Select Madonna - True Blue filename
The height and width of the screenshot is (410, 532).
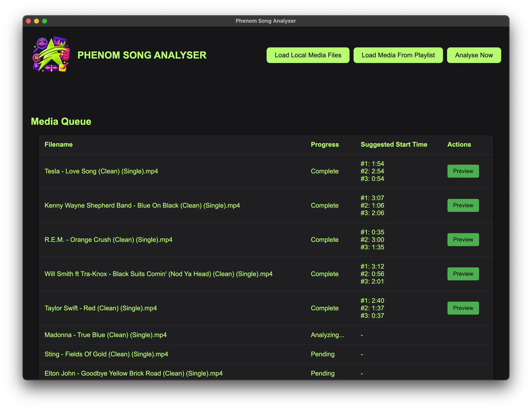point(105,335)
